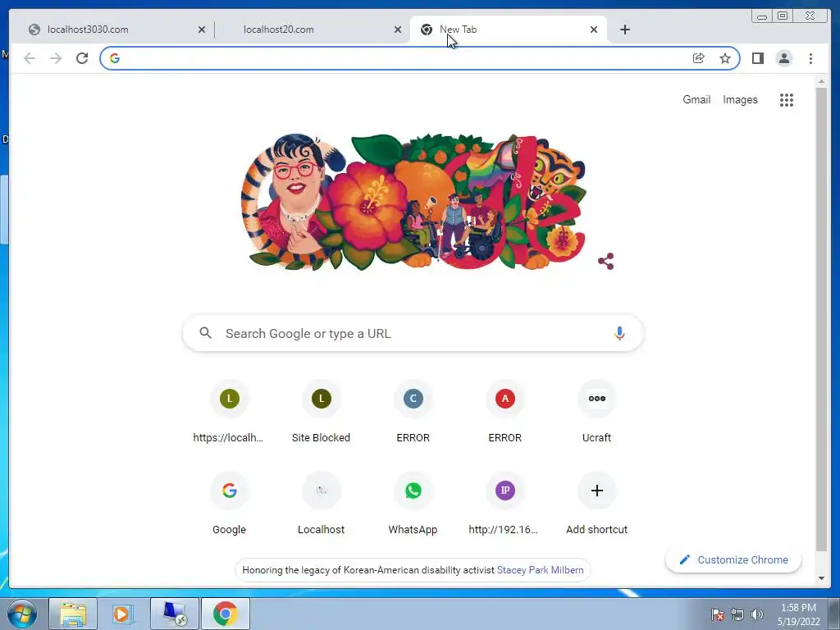Open the Images link
The height and width of the screenshot is (630, 840).
pyautogui.click(x=740, y=99)
